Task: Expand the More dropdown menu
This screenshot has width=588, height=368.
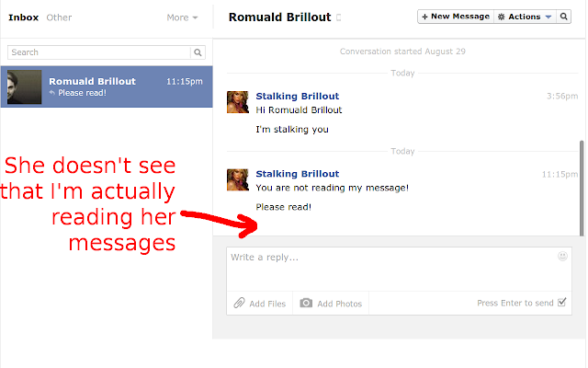Action: tap(182, 17)
